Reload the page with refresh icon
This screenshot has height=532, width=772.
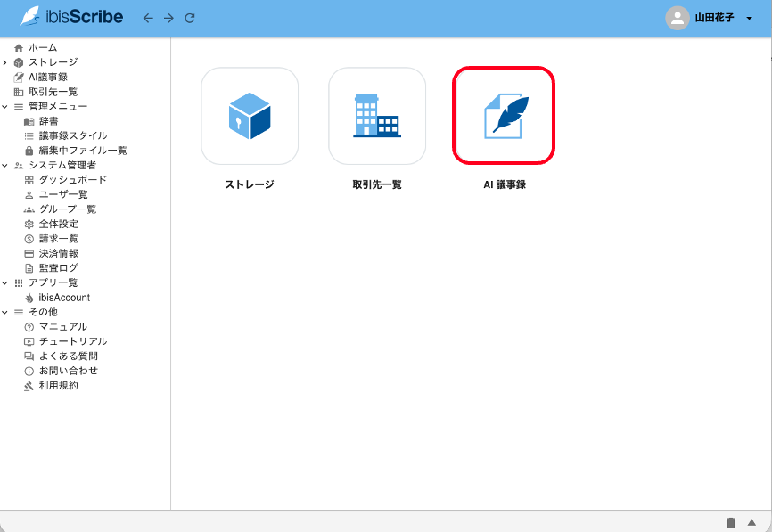(x=189, y=18)
